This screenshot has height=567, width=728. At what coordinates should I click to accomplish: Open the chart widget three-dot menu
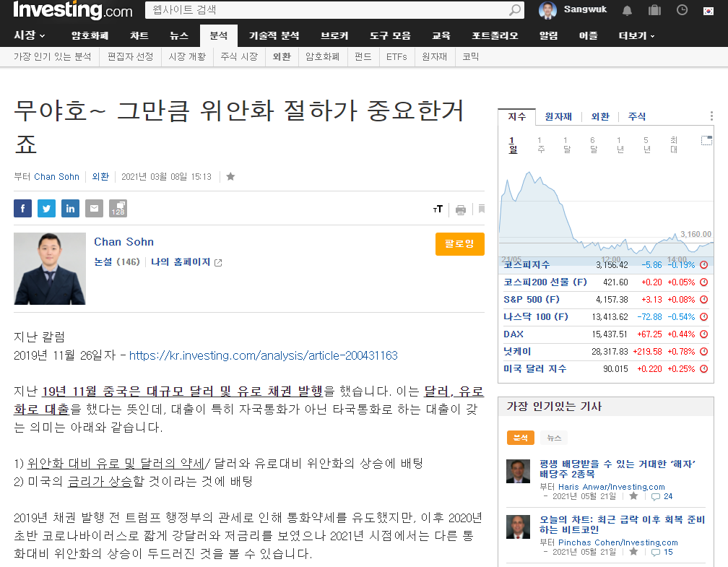[x=711, y=116]
